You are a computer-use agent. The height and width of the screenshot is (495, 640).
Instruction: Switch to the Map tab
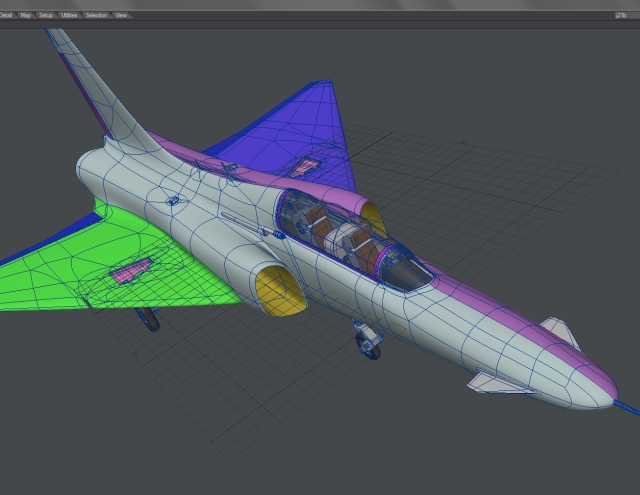(25, 15)
